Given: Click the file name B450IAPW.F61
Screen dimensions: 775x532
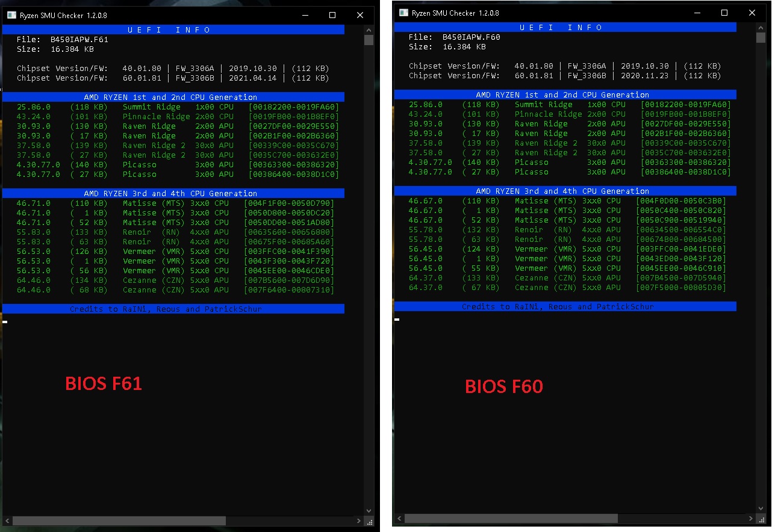Looking at the screenshot, I should pos(79,39).
